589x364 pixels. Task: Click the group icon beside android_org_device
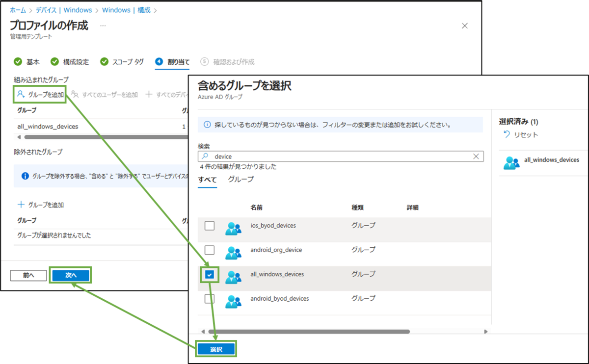(x=234, y=250)
